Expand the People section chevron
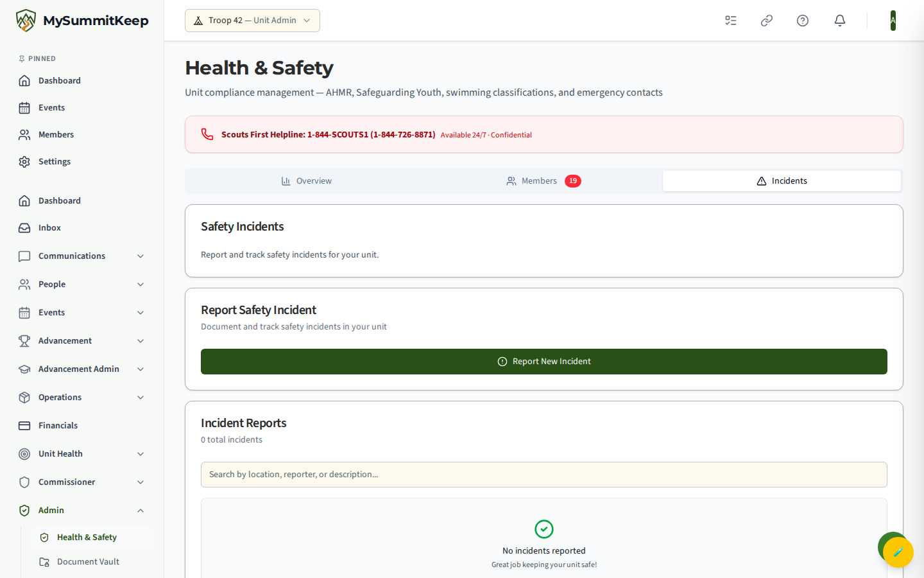Viewport: 924px width, 578px height. [141, 285]
